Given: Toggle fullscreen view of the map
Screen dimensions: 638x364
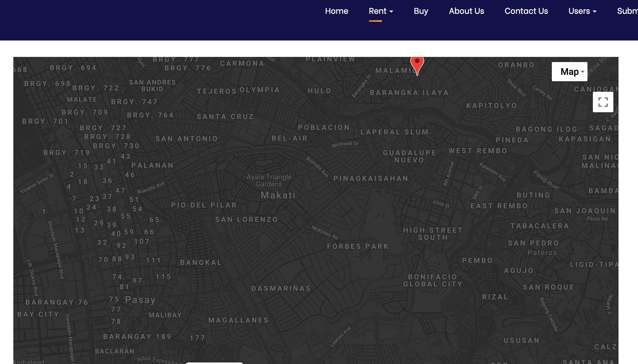Looking at the screenshot, I should pos(603,102).
